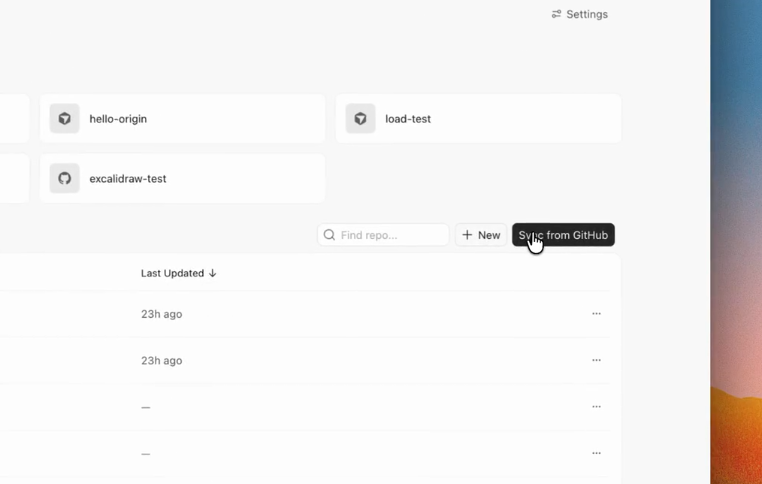Open more options for first 23h ago row
Screen dimensions: 762x484
[596, 314]
